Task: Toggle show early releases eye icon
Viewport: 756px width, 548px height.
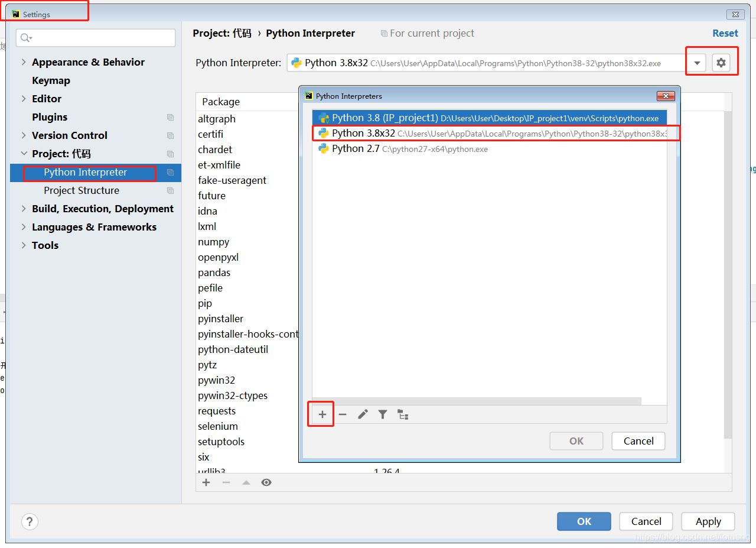Action: point(266,482)
